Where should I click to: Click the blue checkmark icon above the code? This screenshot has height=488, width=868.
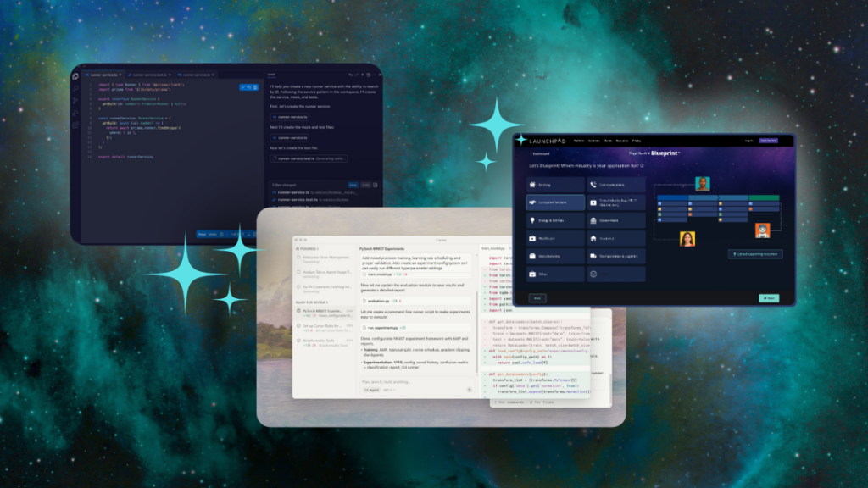(x=243, y=87)
